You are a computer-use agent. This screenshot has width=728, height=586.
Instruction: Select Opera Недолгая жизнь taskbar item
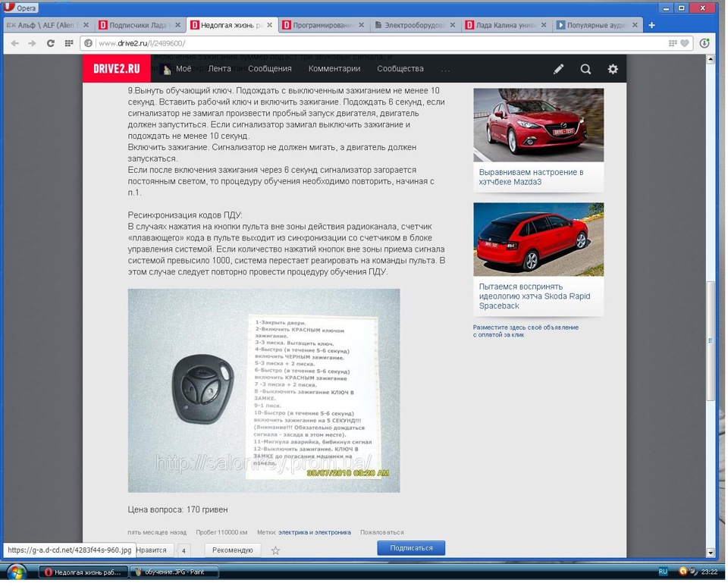pos(83,572)
